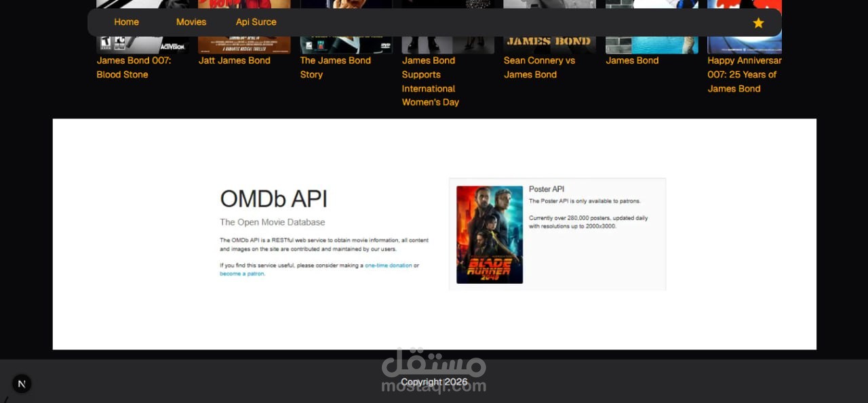
Task: Open the Movies nav item
Action: point(191,22)
